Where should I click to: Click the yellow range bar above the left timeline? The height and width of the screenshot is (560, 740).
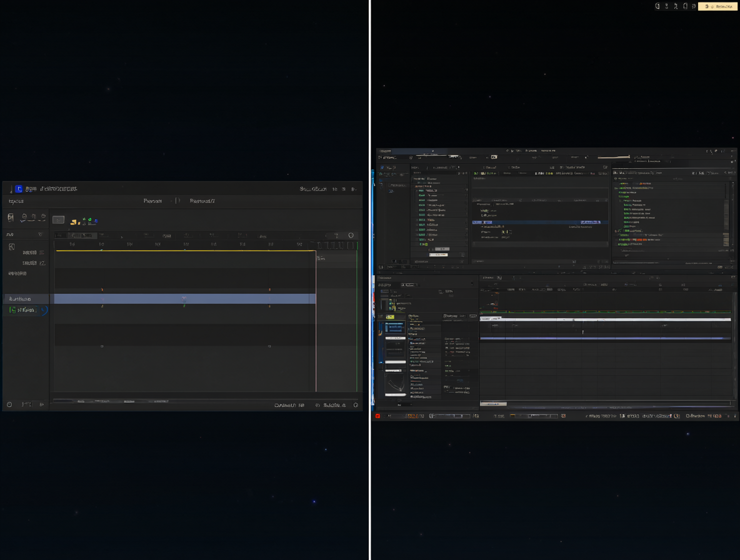186,251
